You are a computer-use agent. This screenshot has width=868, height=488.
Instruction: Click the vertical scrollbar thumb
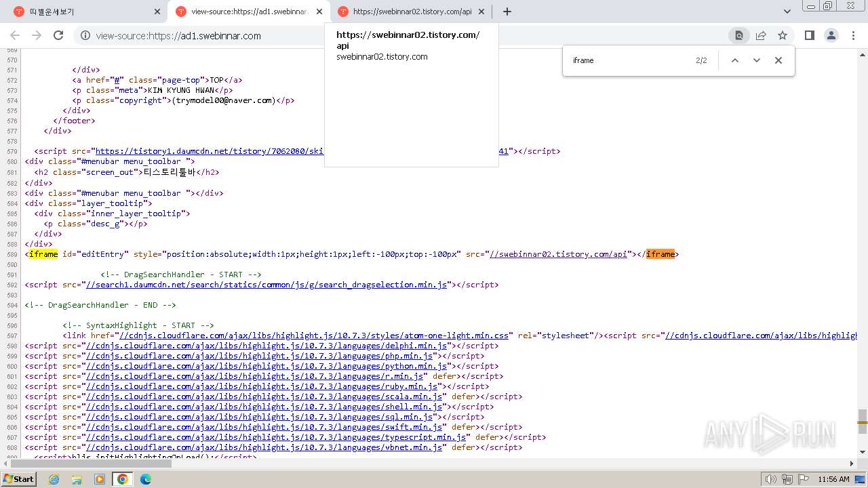863,421
